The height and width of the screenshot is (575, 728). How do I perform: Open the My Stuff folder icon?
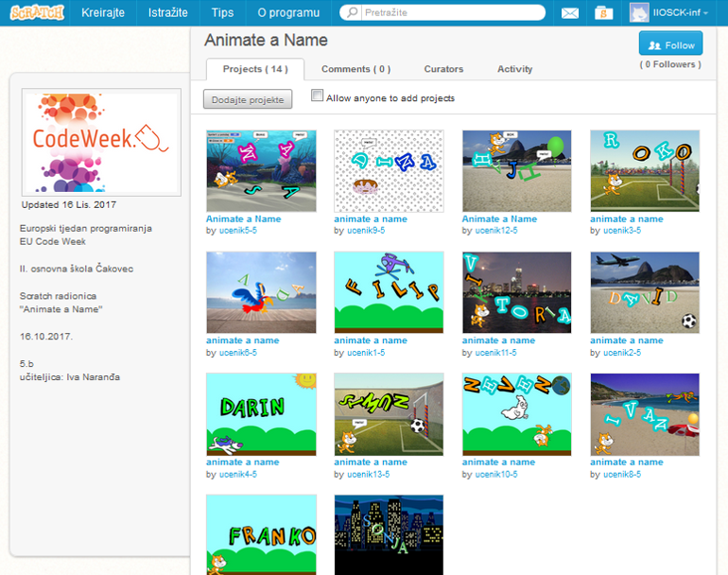click(x=603, y=13)
